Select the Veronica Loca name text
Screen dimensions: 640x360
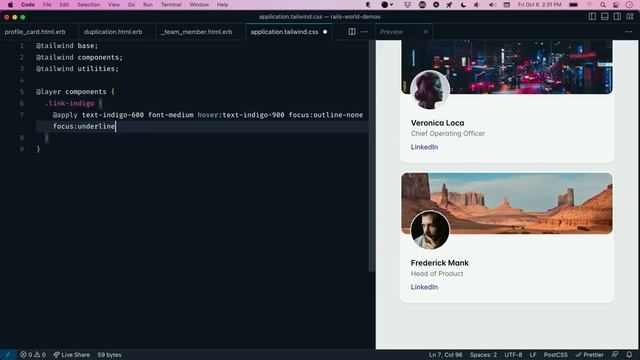point(437,123)
